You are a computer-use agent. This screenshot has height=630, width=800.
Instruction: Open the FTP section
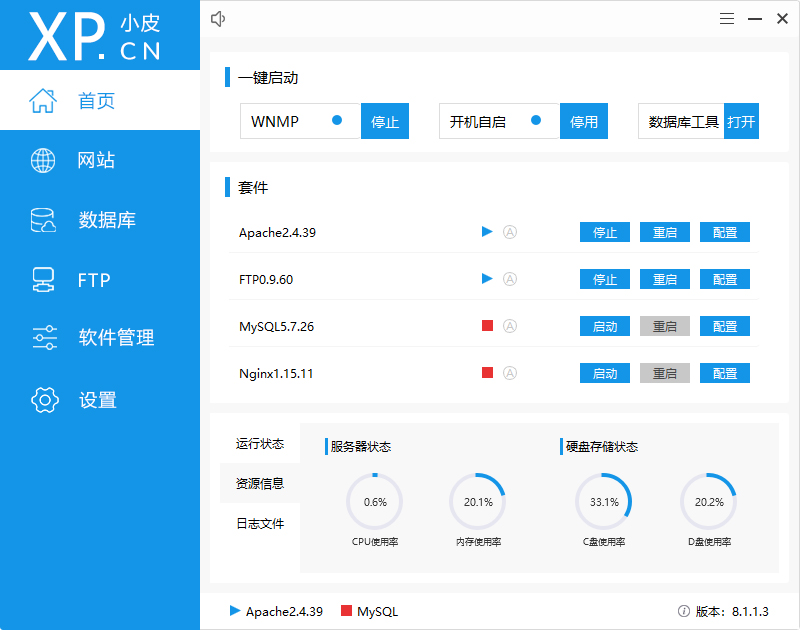tap(100, 280)
